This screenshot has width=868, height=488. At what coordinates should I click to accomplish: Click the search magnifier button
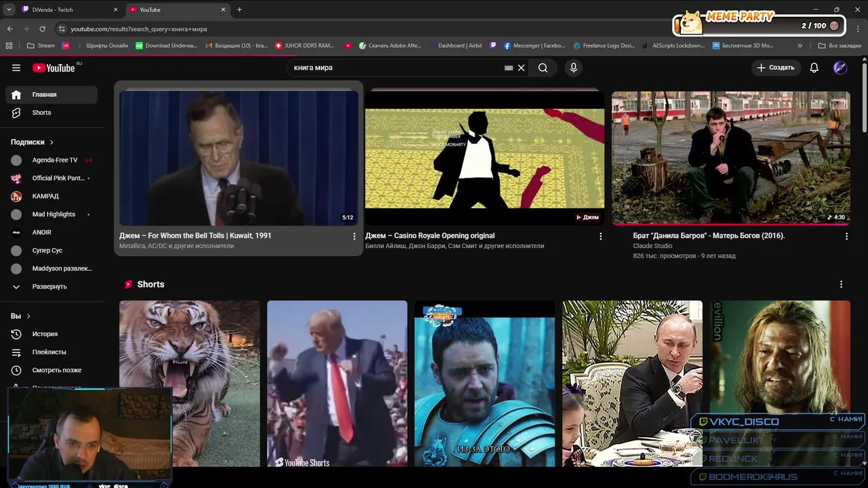pos(542,68)
